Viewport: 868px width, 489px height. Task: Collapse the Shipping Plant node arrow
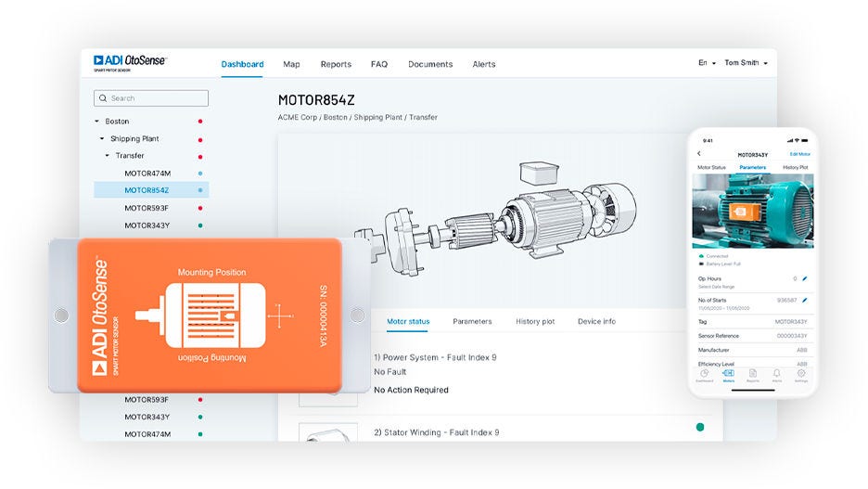pos(102,138)
